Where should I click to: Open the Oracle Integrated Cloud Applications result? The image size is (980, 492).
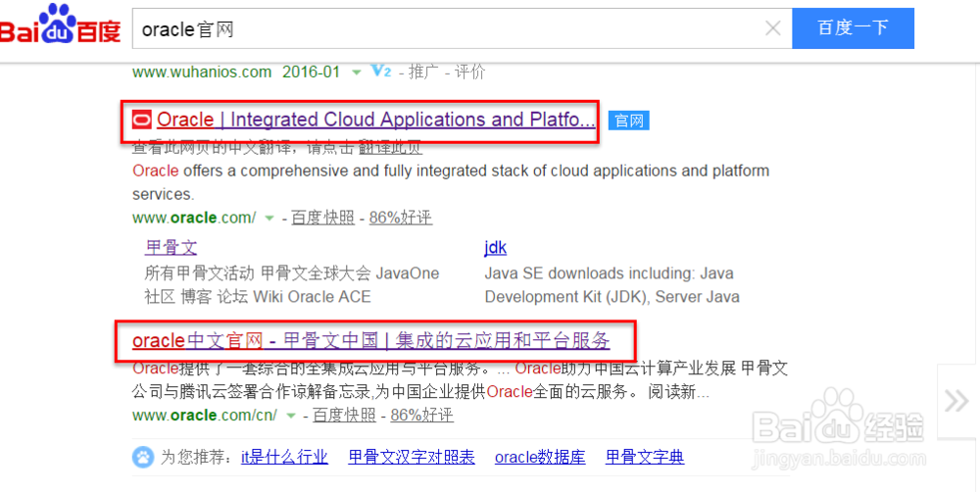tap(375, 119)
